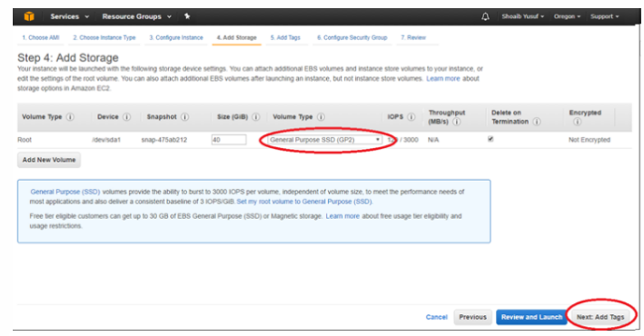Open the Resource Groups dropdown

tap(137, 16)
